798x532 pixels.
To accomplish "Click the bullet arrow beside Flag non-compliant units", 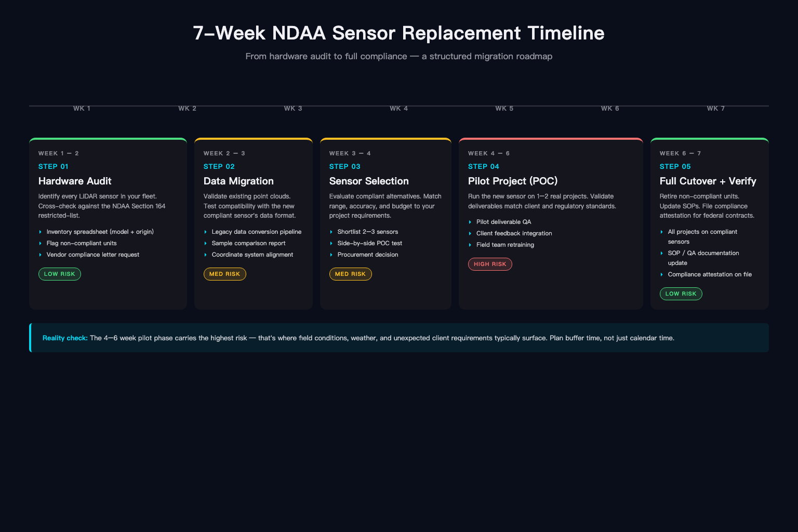I will [x=41, y=243].
